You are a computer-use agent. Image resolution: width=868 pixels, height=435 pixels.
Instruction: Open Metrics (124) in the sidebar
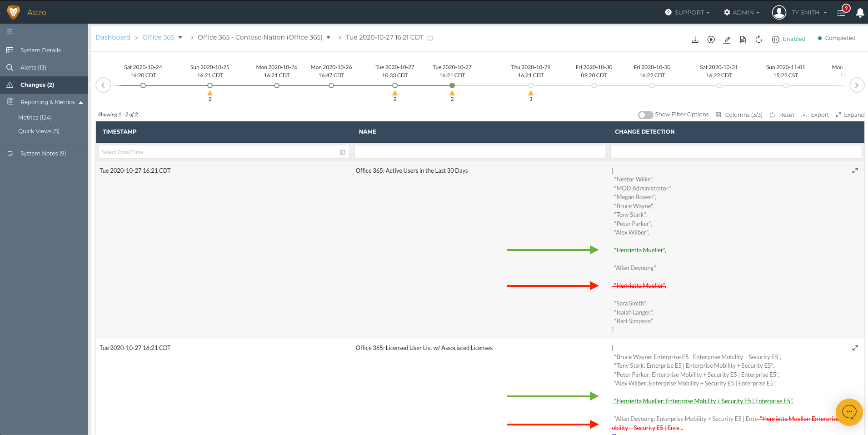tap(35, 117)
